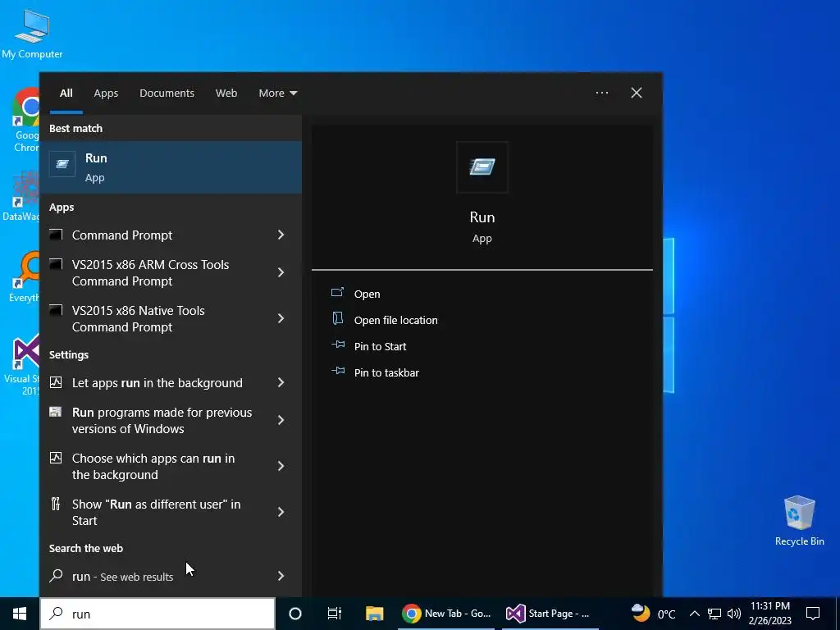Click the Open icon in preview actions
The image size is (840, 630).
(x=337, y=293)
